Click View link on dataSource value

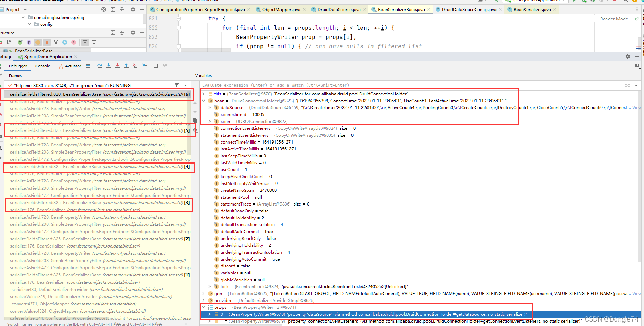tap(637, 108)
